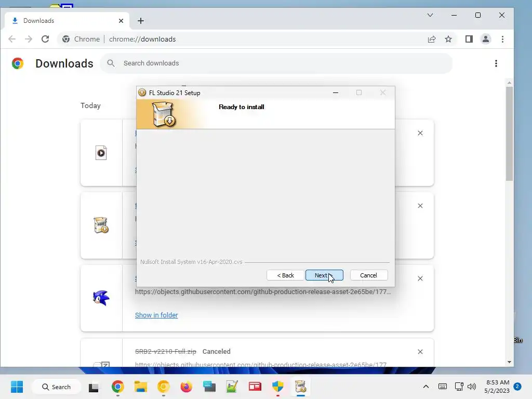Show hidden system tray icons
Screen dimensions: 532x399
(x=426, y=387)
